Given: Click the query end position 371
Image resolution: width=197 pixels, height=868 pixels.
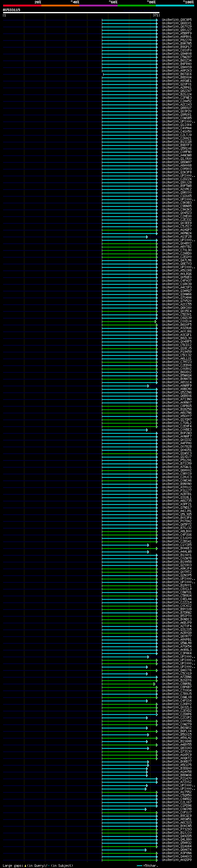Looking at the screenshot, I should pyautogui.click(x=155, y=15).
